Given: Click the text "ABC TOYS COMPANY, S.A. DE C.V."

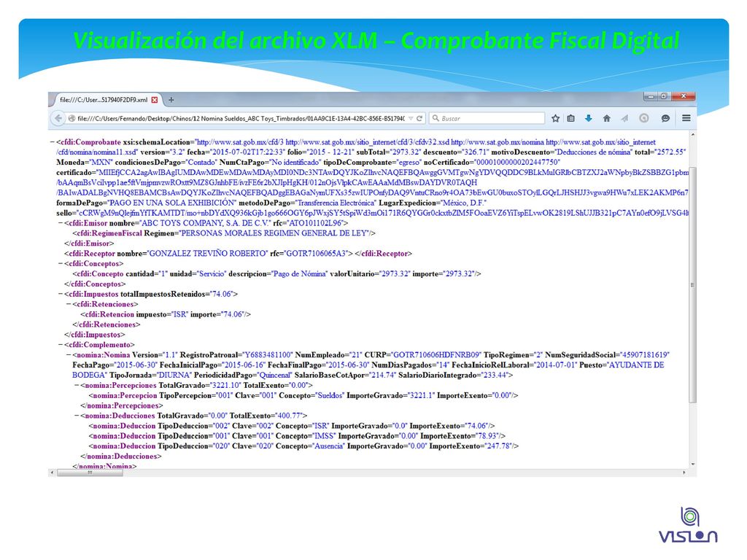Looking at the screenshot, I should pos(205,223).
